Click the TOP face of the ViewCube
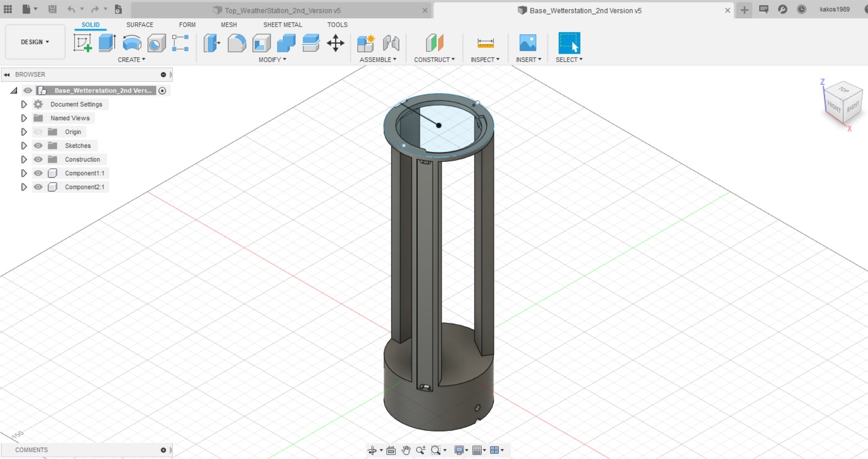Image resolution: width=868 pixels, height=459 pixels. click(844, 90)
